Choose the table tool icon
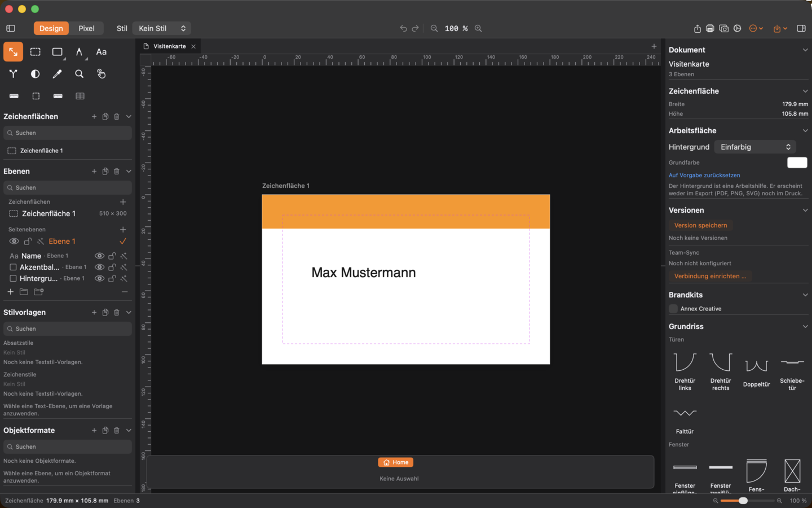 tap(80, 96)
